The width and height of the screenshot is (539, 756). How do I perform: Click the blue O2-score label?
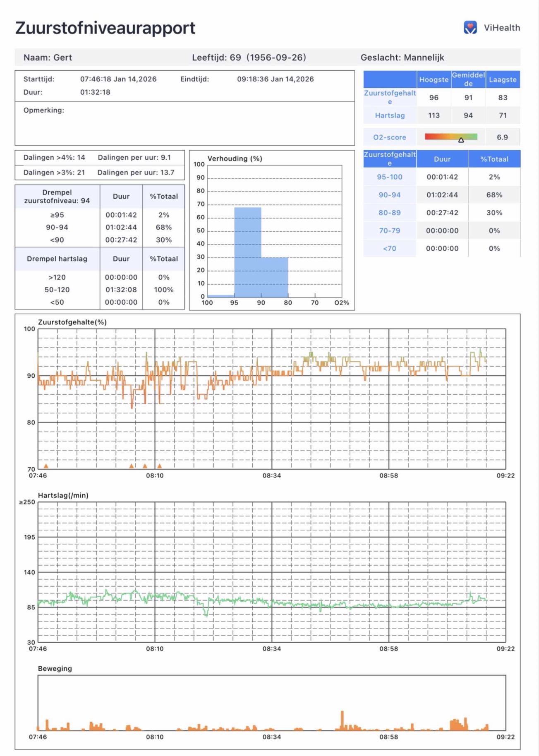click(x=390, y=137)
